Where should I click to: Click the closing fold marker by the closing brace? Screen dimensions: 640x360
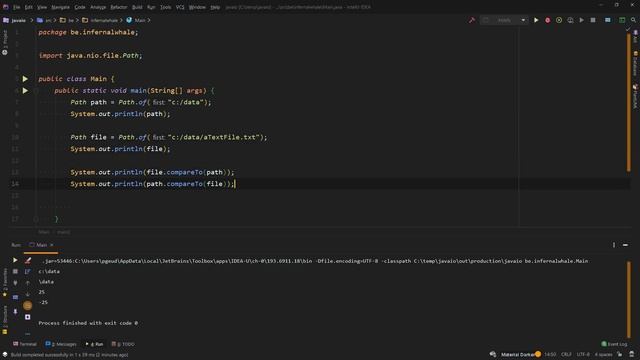coord(36,219)
